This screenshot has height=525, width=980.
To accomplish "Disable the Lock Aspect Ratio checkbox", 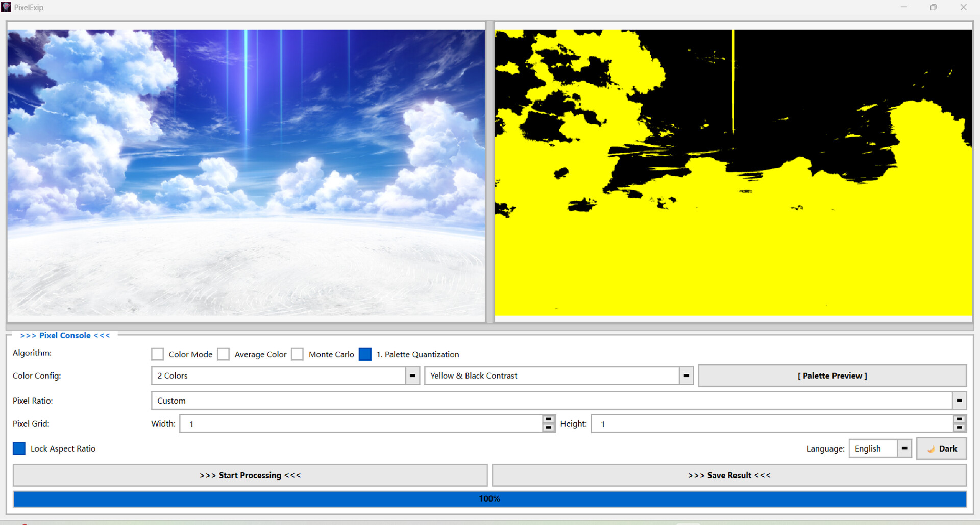I will point(19,448).
